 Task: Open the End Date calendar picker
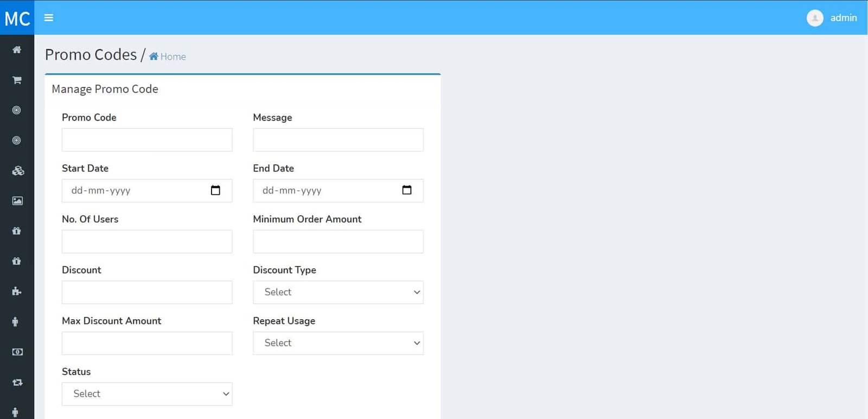(x=406, y=191)
